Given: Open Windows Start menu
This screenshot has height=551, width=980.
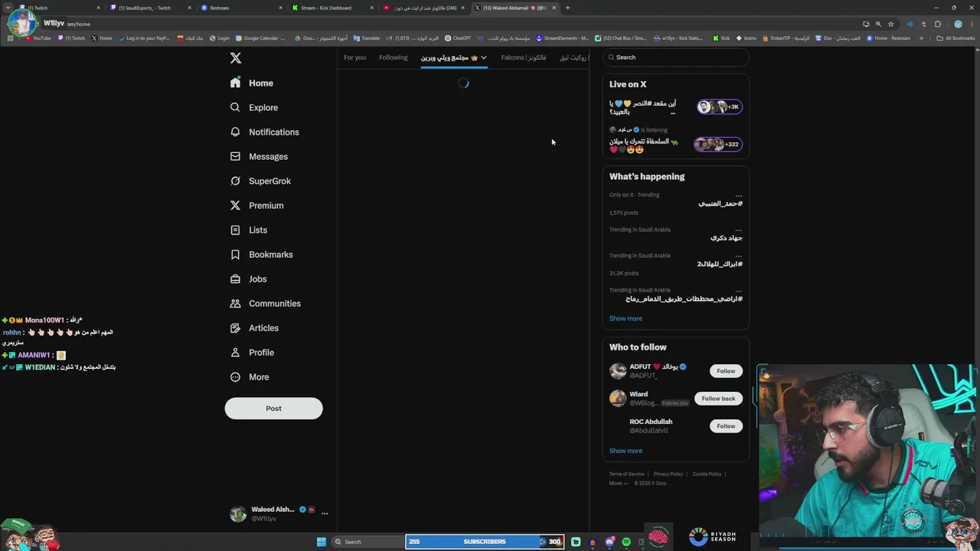Looking at the screenshot, I should [322, 542].
